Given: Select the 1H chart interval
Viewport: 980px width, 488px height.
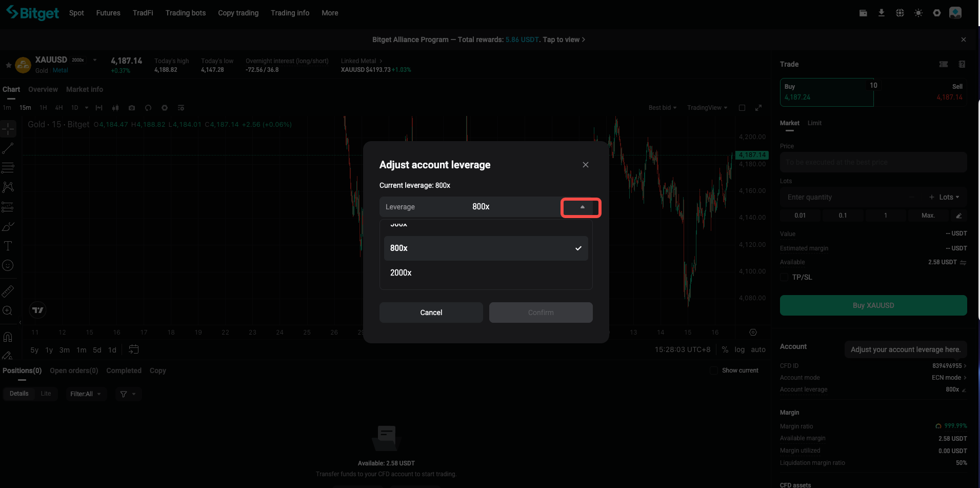Looking at the screenshot, I should pos(43,108).
